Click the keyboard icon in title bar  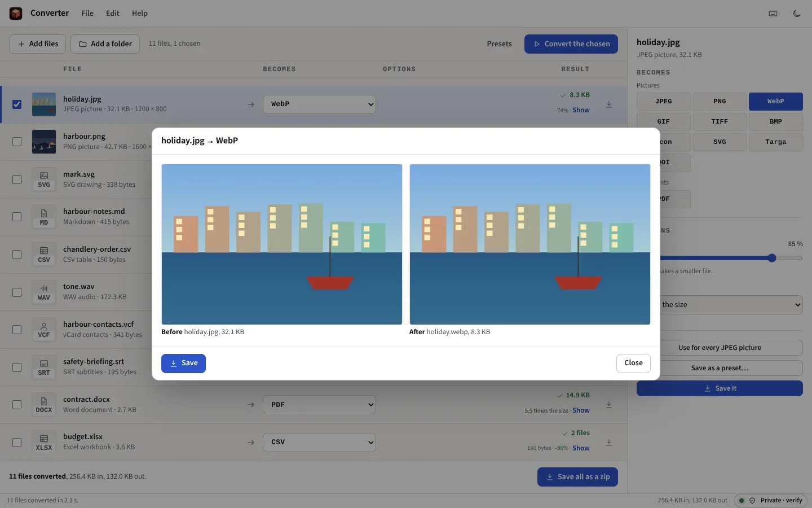(x=773, y=14)
